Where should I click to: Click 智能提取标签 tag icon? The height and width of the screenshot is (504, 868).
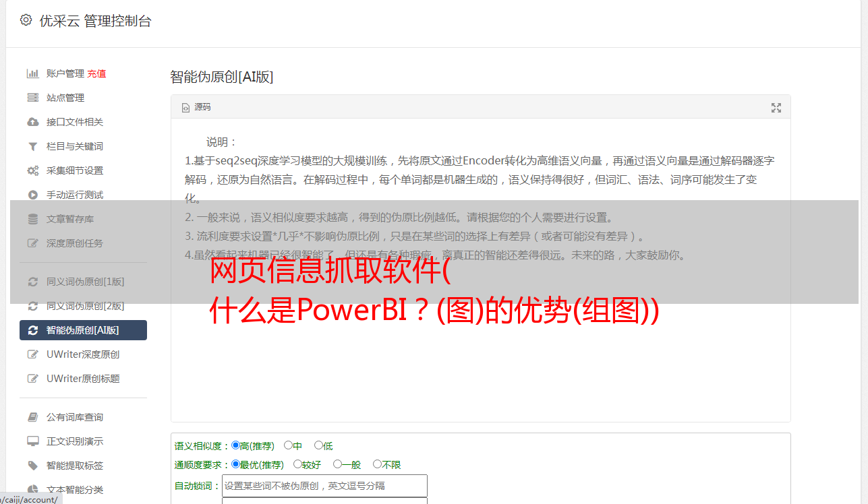(32, 466)
